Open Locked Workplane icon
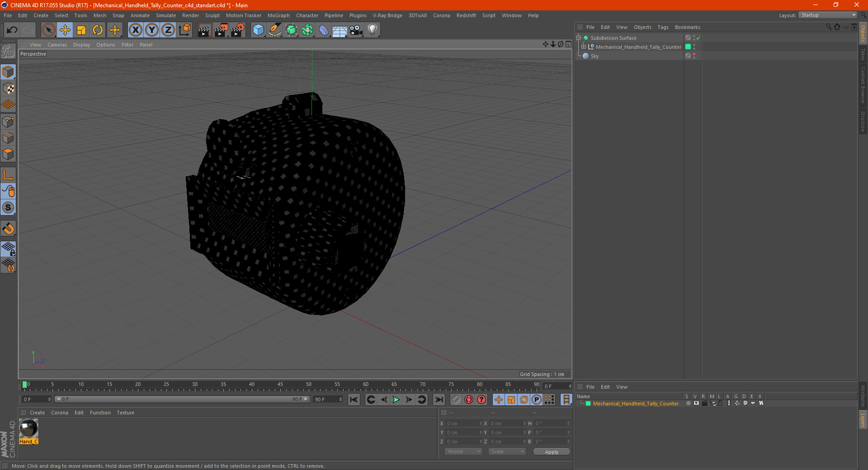Screen dimensions: 868x470 pos(8,249)
